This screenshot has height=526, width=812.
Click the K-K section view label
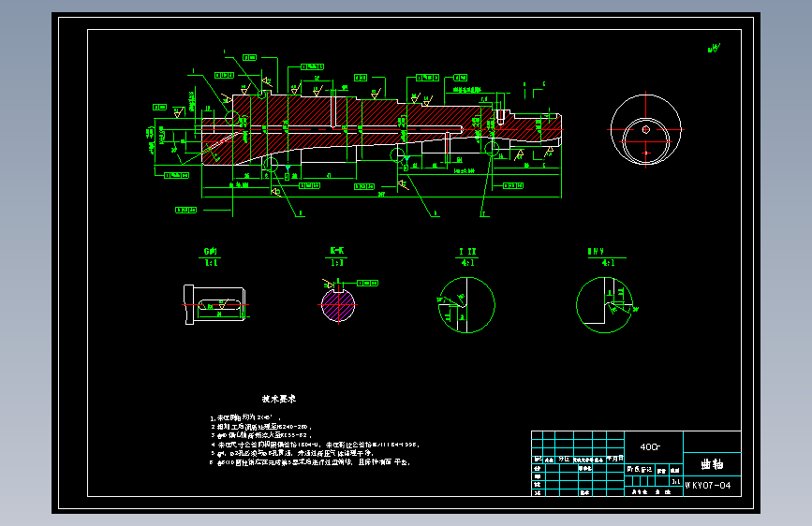(x=336, y=251)
